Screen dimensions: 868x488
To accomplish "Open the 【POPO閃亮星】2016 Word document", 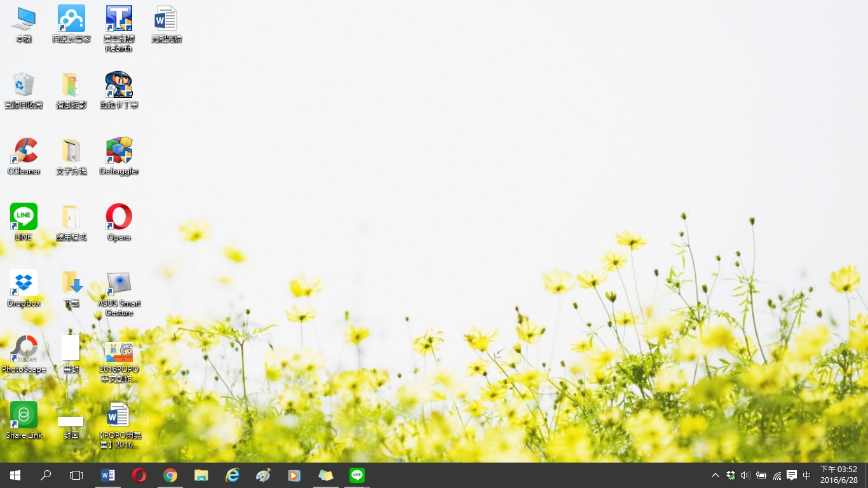I will coord(119,425).
